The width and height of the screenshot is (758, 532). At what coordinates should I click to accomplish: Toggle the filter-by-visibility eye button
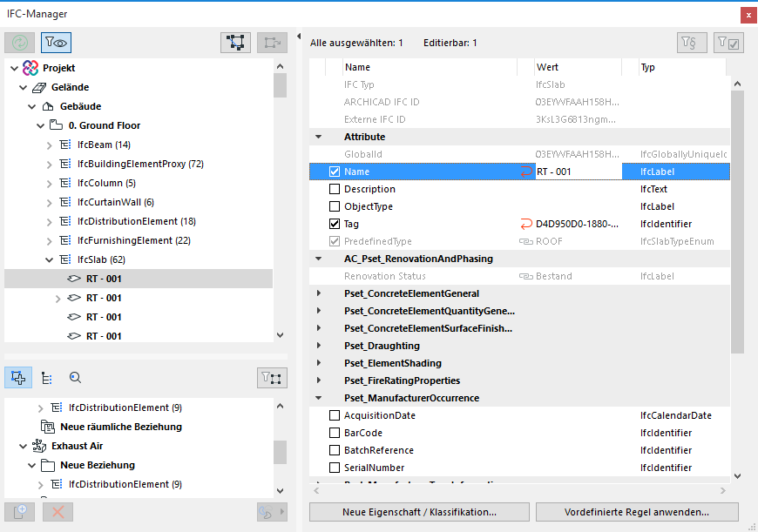pyautogui.click(x=56, y=42)
